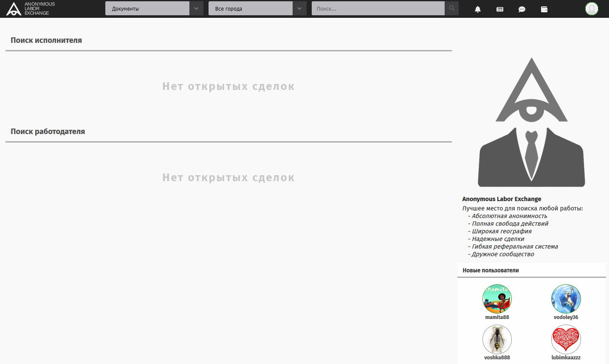The width and height of the screenshot is (609, 364).
Task: Open the Поиск работодателя section heading
Action: 48,132
